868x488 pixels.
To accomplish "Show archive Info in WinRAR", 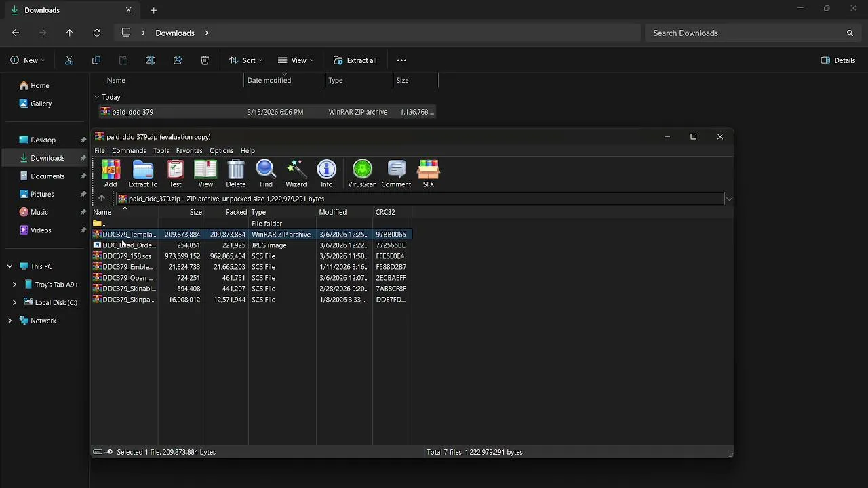I will (327, 174).
